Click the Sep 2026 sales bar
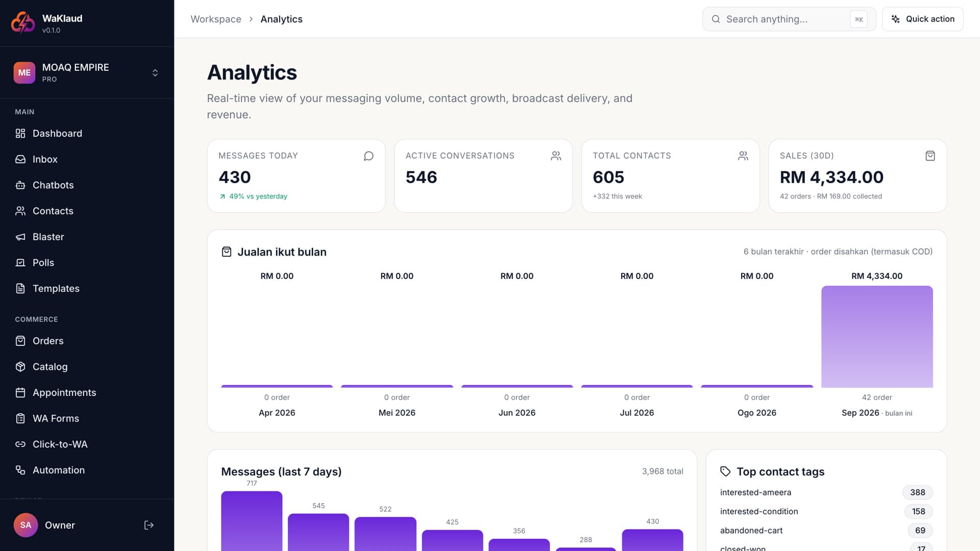The height and width of the screenshot is (551, 980). [877, 337]
